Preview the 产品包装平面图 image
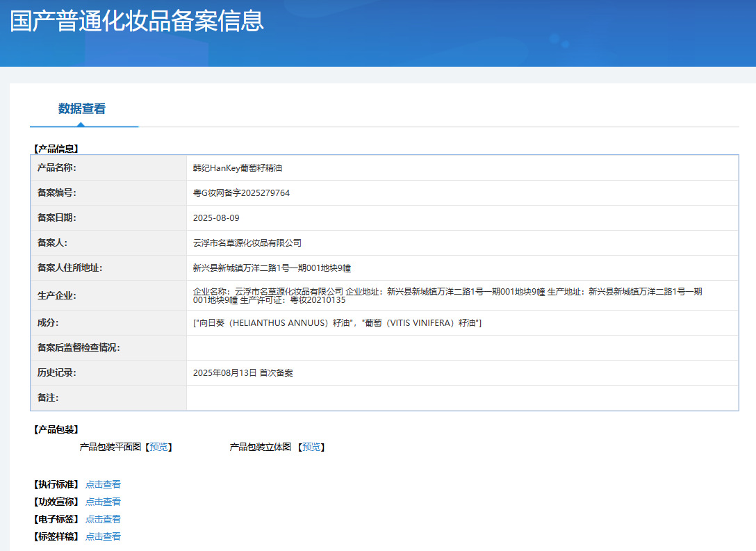Viewport: 756px width, 551px height. tap(158, 447)
